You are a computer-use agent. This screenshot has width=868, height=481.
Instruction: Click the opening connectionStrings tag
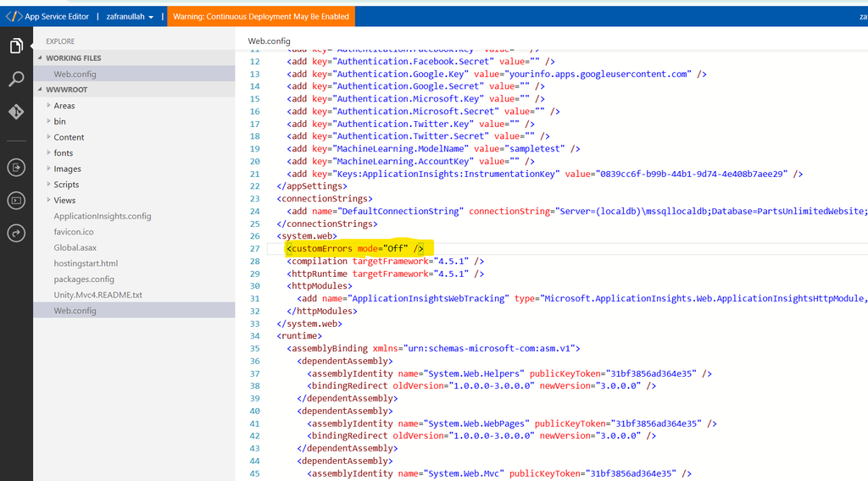(x=325, y=198)
